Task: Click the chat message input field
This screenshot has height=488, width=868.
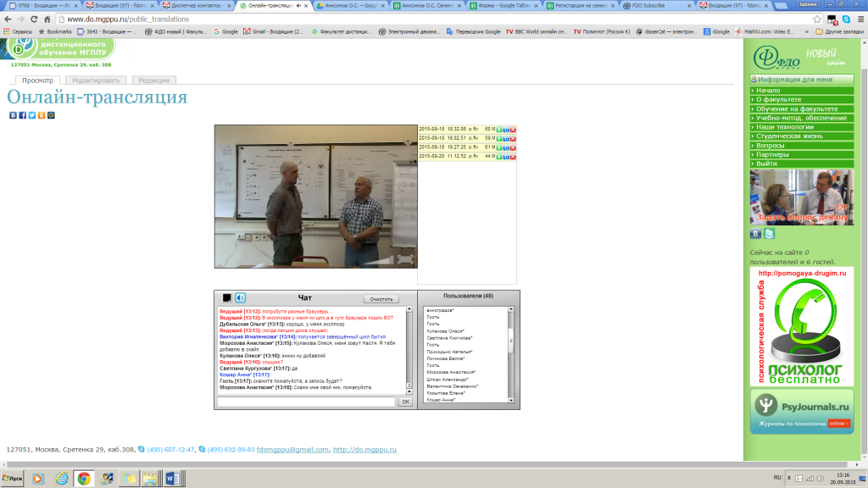Action: 306,402
